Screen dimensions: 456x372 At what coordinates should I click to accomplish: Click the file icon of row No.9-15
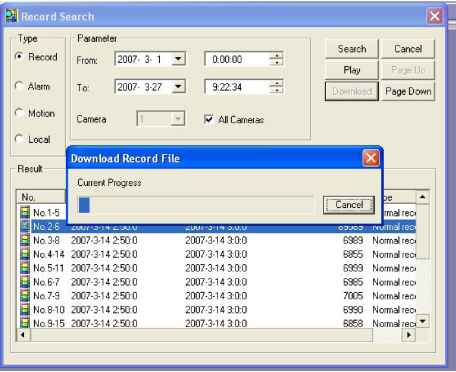tap(25, 323)
